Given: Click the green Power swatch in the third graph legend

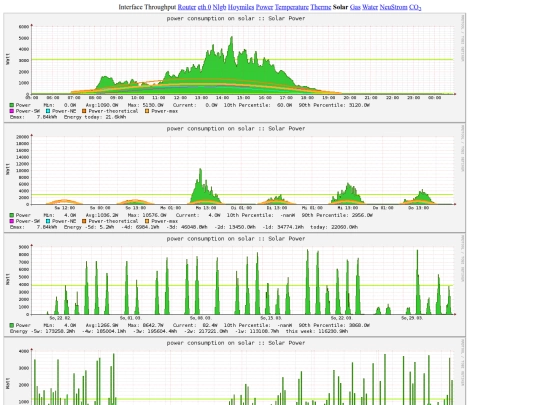Looking at the screenshot, I should coord(12,325).
